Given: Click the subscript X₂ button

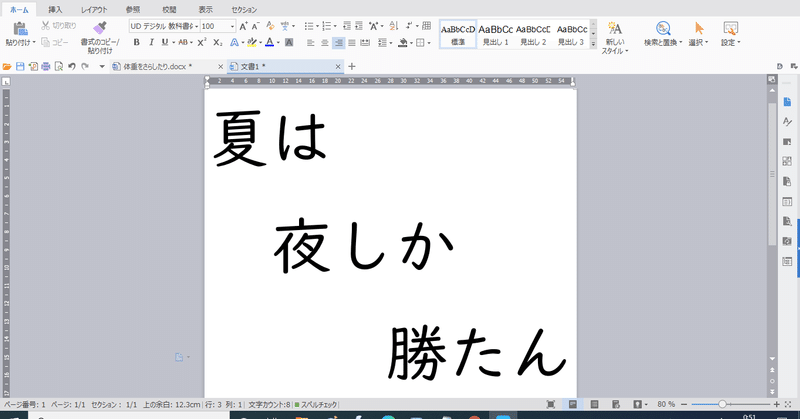Looking at the screenshot, I should tap(218, 42).
